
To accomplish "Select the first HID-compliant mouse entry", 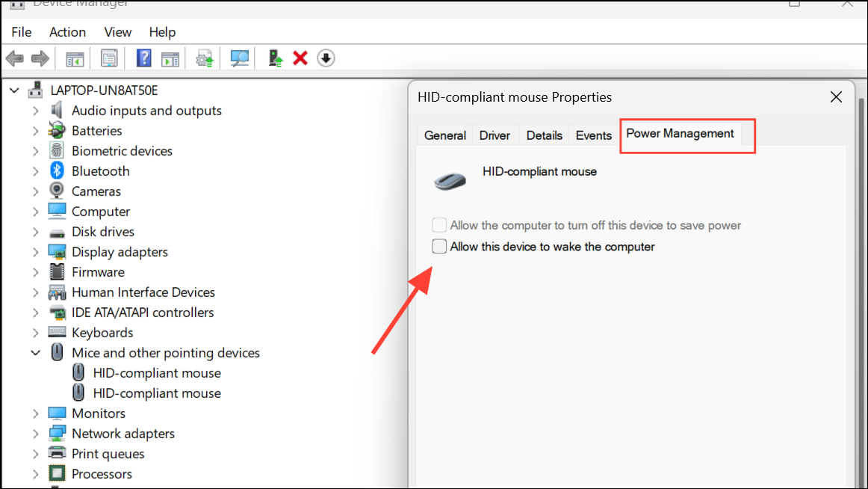I will coord(157,372).
